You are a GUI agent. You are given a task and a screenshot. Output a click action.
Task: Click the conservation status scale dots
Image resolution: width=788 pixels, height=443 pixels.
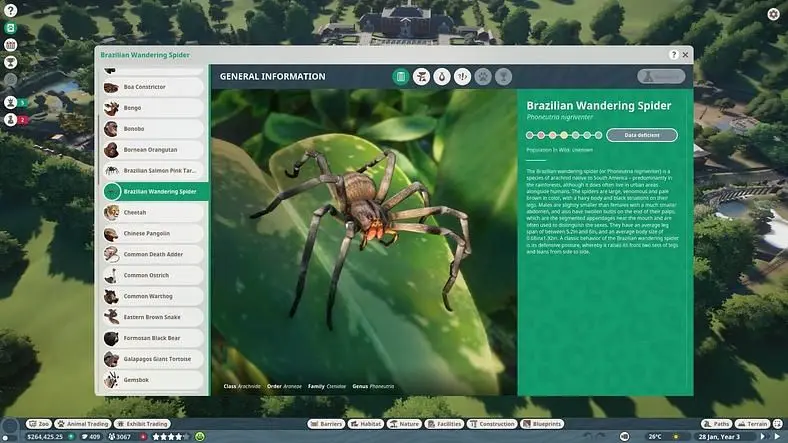point(563,135)
